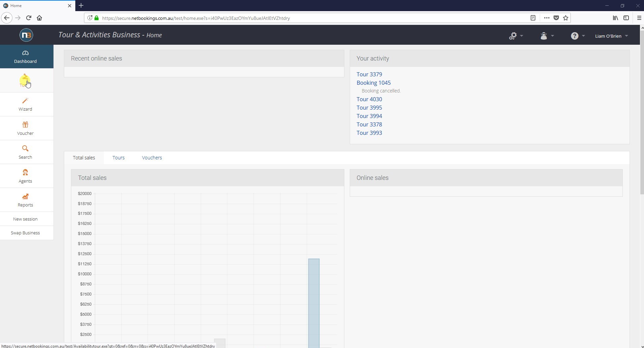Viewport: 644px width, 348px height.
Task: Click the Online sales panel header
Action: pos(486,178)
